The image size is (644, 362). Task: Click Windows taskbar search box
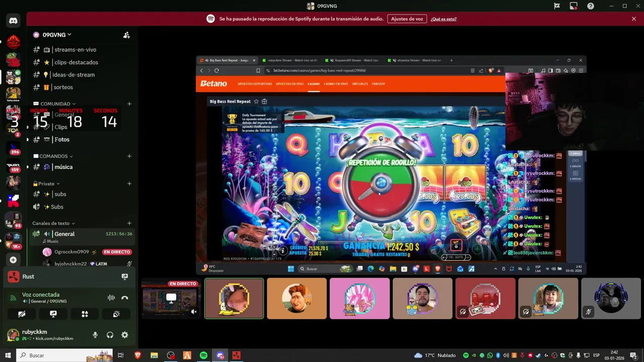(x=64, y=355)
